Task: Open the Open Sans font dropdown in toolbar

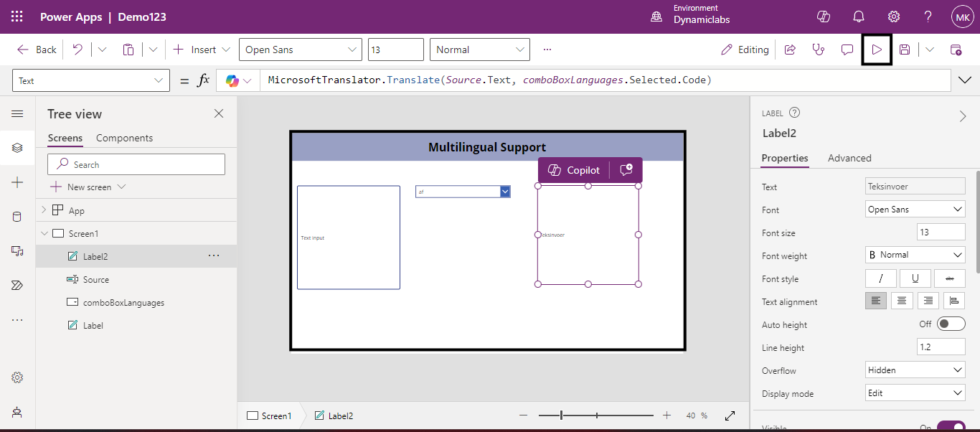Action: [301, 50]
